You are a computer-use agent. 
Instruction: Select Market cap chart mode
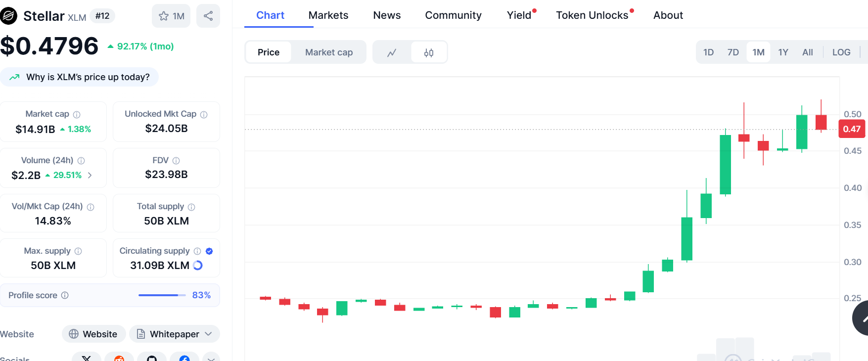[x=329, y=52]
